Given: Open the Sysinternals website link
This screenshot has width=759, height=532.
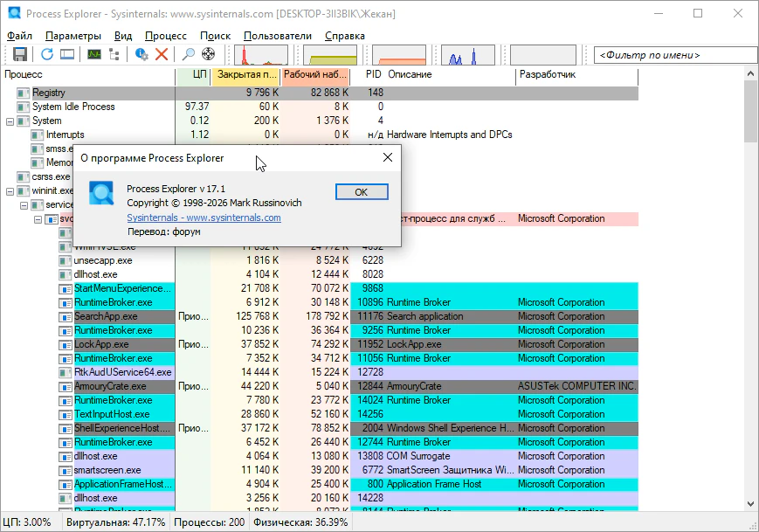Looking at the screenshot, I should coord(204,218).
